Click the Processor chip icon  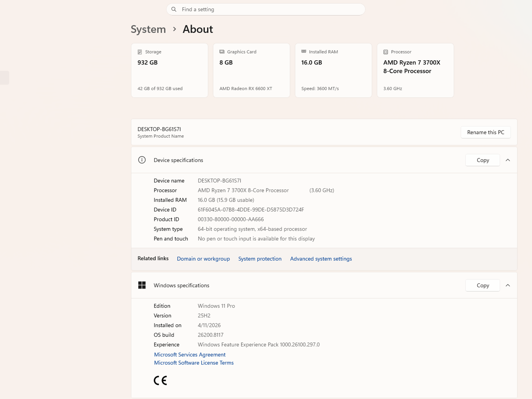[386, 52]
